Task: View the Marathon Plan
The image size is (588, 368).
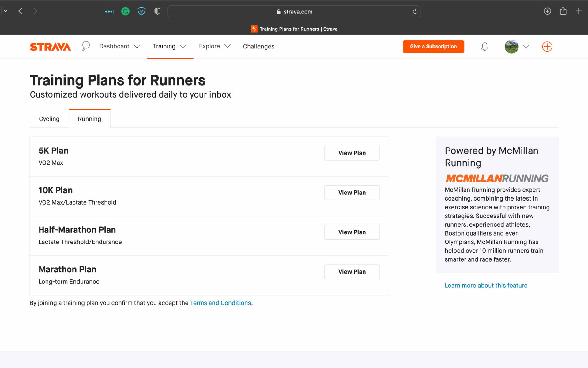Action: [352, 272]
